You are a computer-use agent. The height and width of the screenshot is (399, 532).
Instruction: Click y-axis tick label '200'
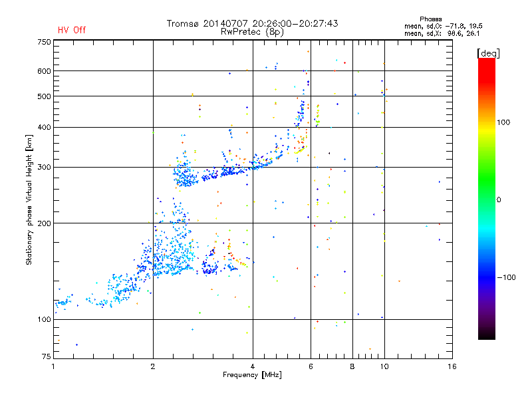pyautogui.click(x=44, y=223)
